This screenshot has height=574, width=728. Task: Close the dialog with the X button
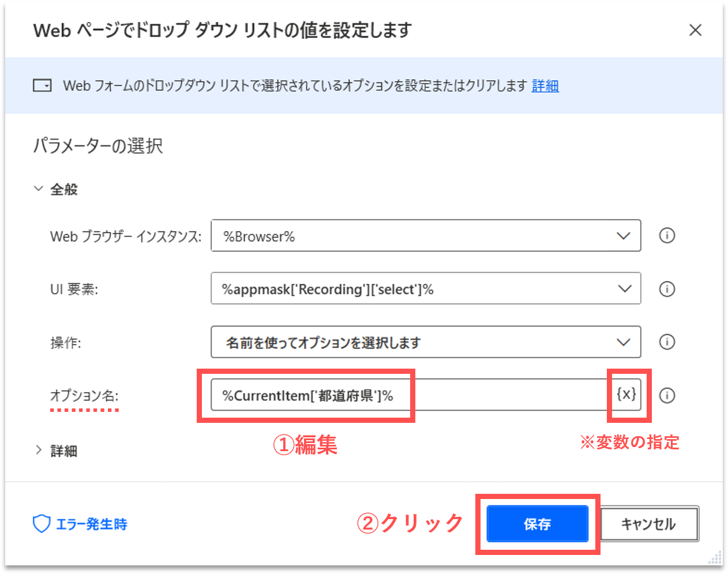point(695,30)
